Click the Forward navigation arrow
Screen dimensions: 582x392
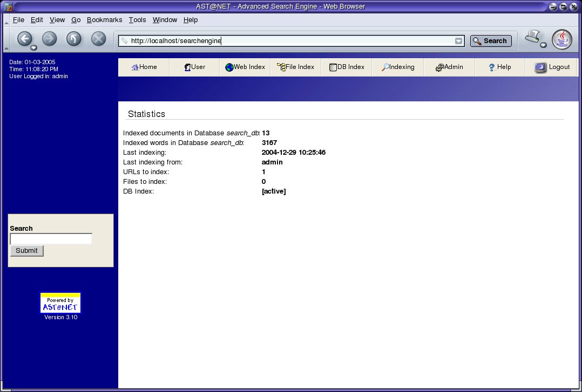(x=49, y=39)
